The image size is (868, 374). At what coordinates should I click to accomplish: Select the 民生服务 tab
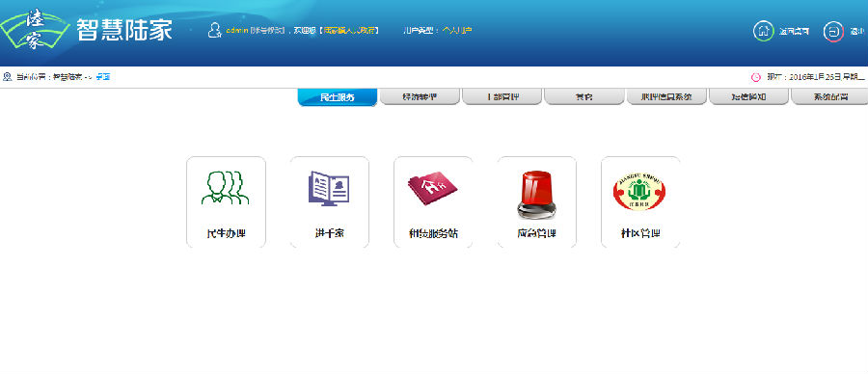(x=338, y=96)
